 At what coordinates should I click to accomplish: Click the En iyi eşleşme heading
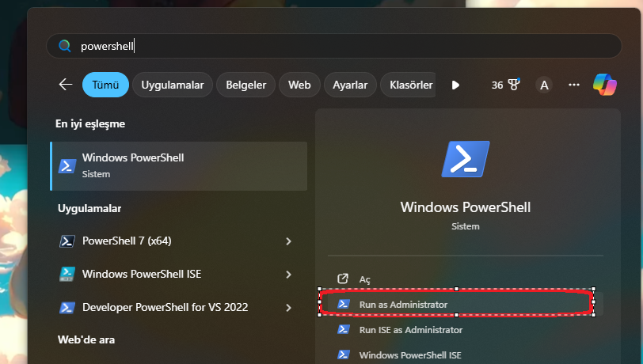pos(90,123)
